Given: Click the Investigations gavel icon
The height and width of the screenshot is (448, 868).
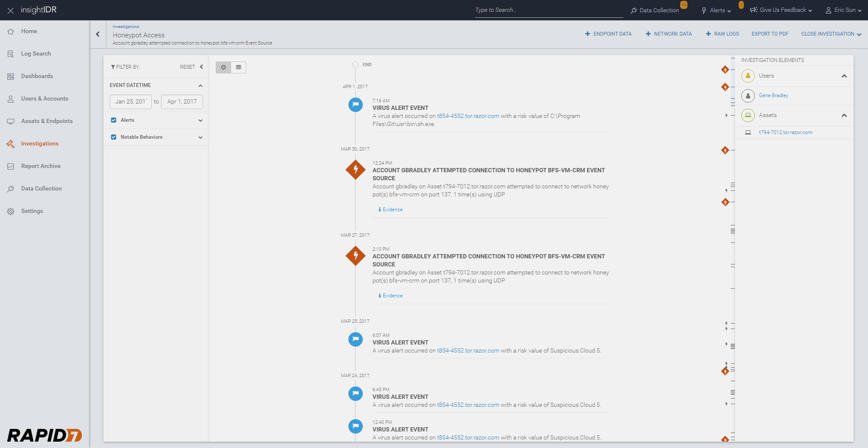Looking at the screenshot, I should (11, 144).
